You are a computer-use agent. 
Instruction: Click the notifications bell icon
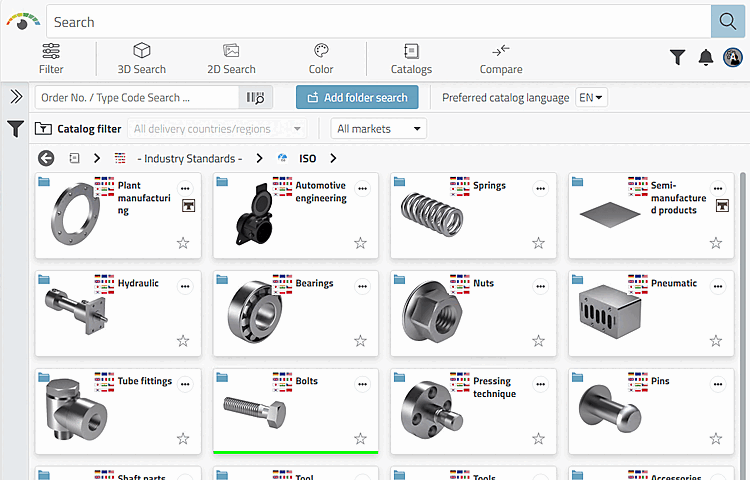706,58
